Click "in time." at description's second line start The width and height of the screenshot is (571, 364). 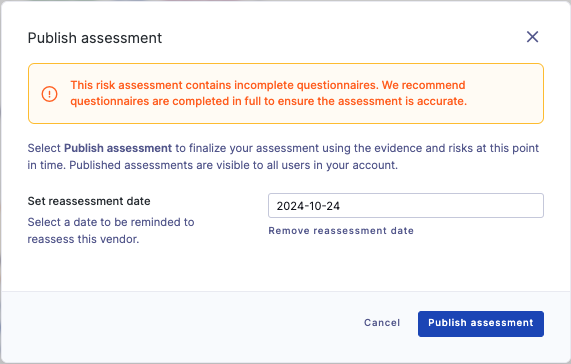[x=47, y=165]
